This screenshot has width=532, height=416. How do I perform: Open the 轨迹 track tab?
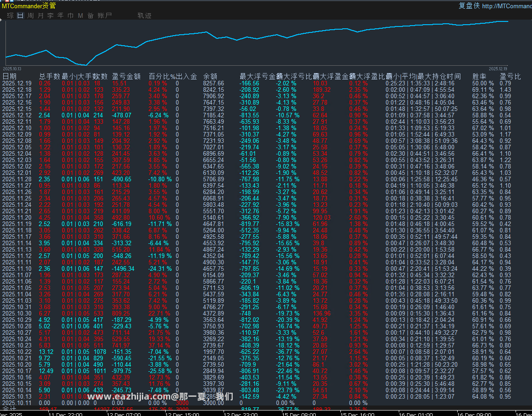coord(145,16)
